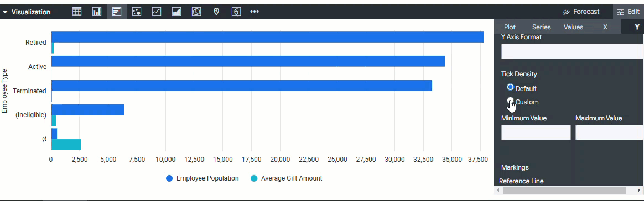Open the Forecast option
Viewport: 644px width, 201px height.
(x=581, y=12)
